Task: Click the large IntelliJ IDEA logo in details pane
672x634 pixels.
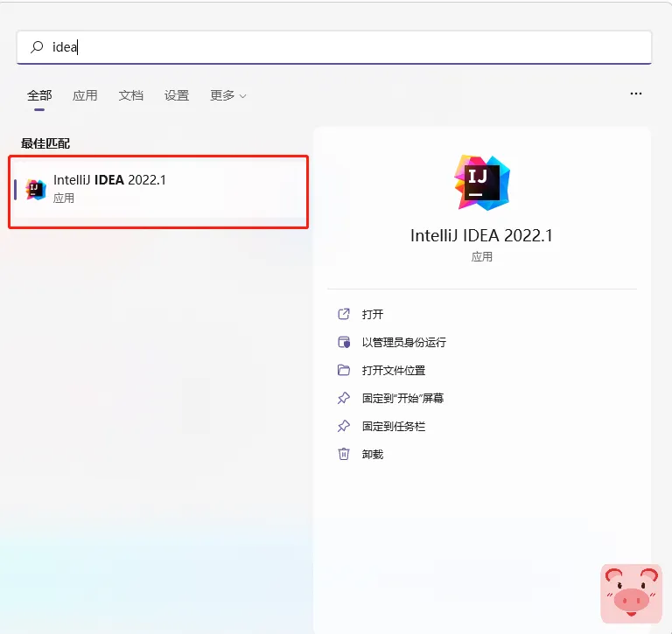Action: (x=482, y=183)
